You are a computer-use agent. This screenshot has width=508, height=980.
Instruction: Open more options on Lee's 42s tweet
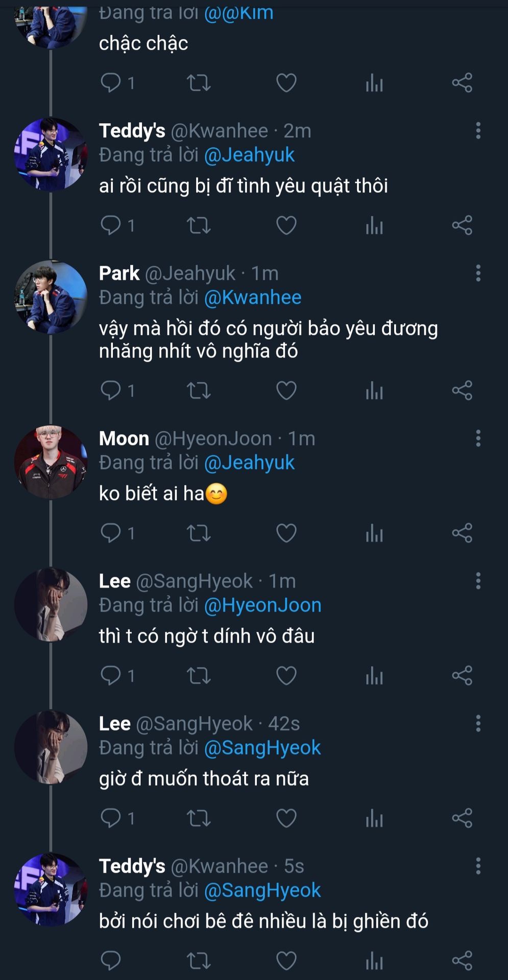tap(478, 723)
